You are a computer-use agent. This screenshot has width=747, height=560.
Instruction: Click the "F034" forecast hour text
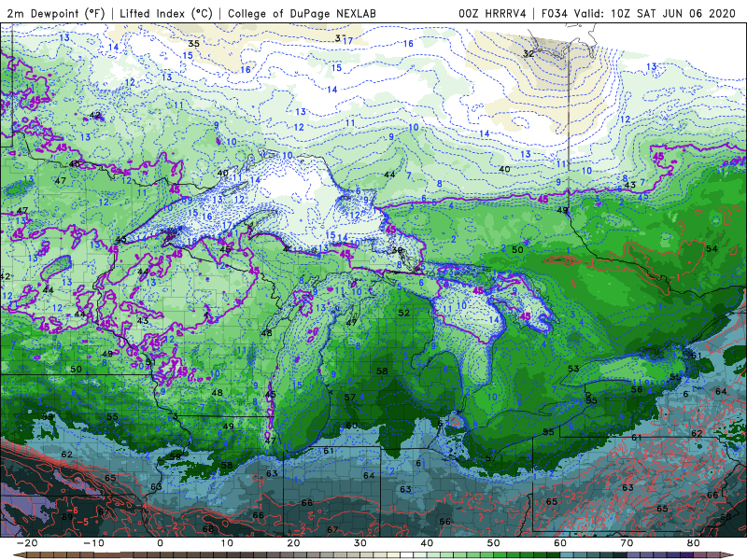coord(555,13)
